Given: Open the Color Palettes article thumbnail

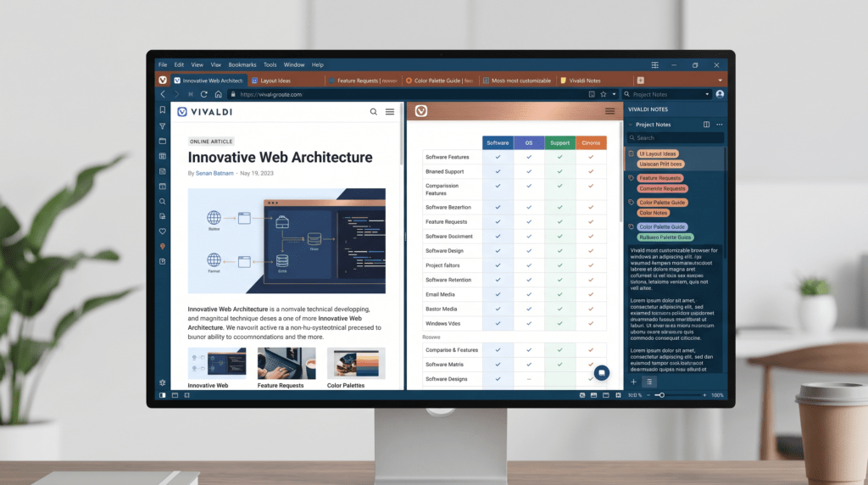Looking at the screenshot, I should coord(356,363).
